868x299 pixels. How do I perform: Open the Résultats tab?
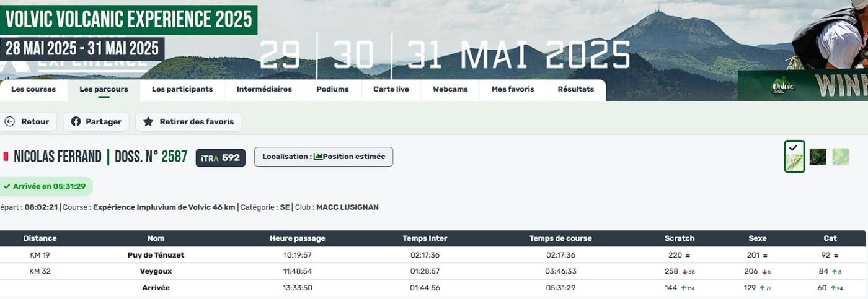pos(575,89)
